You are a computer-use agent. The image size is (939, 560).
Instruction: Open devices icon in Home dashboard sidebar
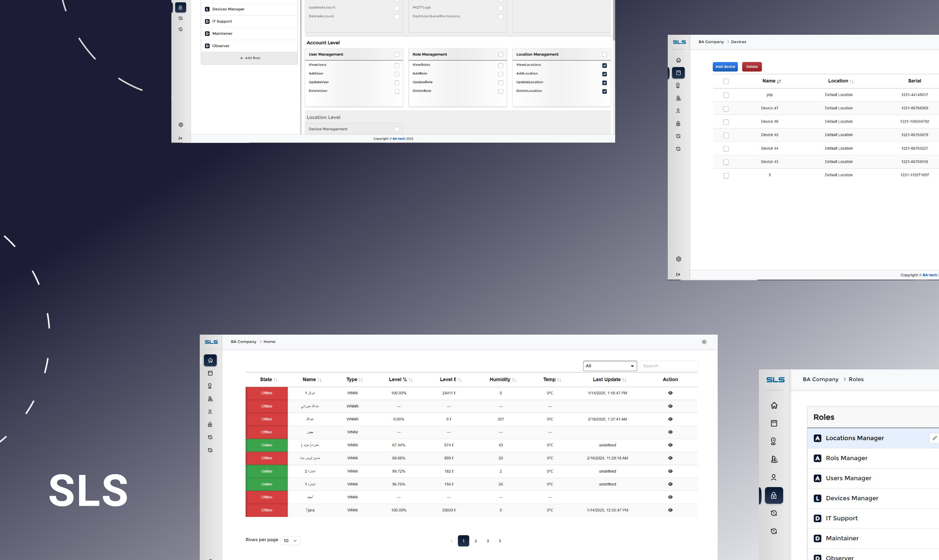(x=210, y=373)
